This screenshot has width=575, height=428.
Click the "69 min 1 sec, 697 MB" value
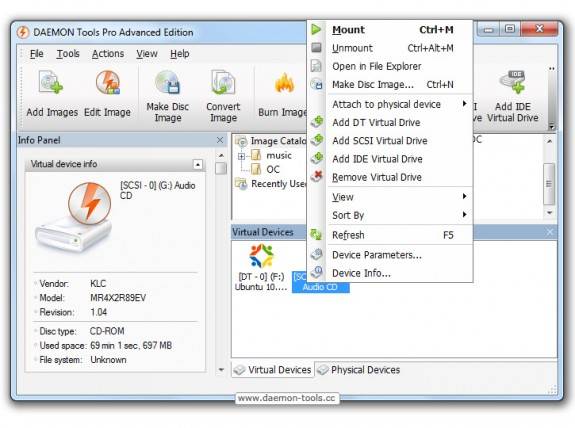pyautogui.click(x=131, y=345)
